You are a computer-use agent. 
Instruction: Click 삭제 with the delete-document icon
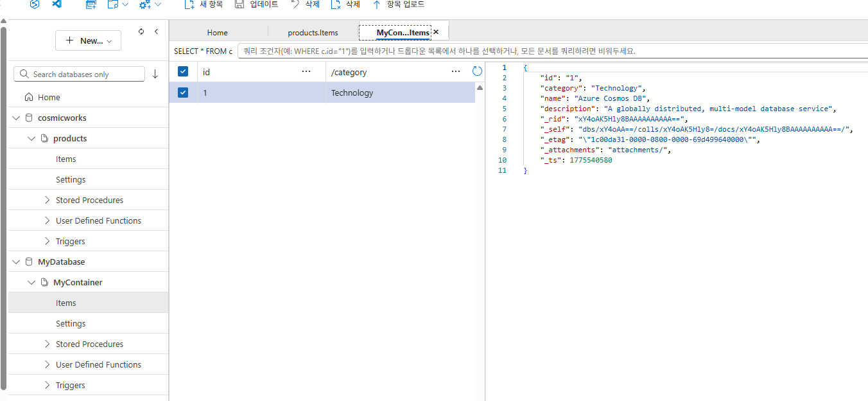345,4
